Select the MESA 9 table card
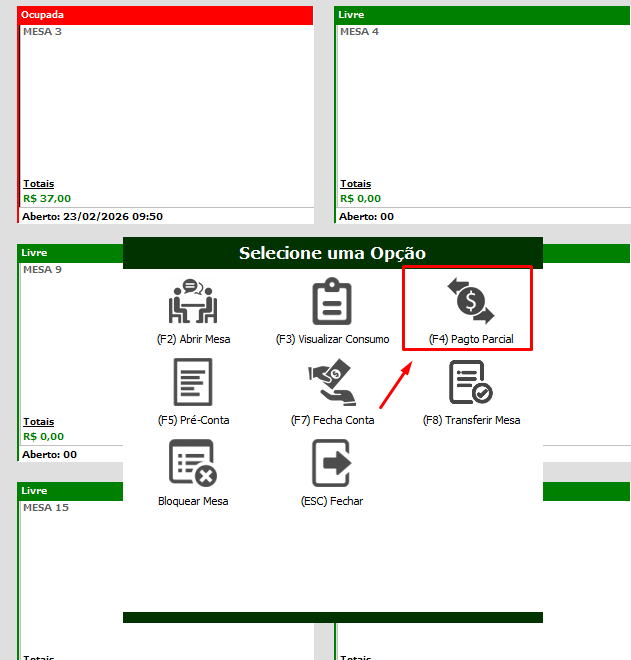This screenshot has width=631, height=660. (x=70, y=352)
